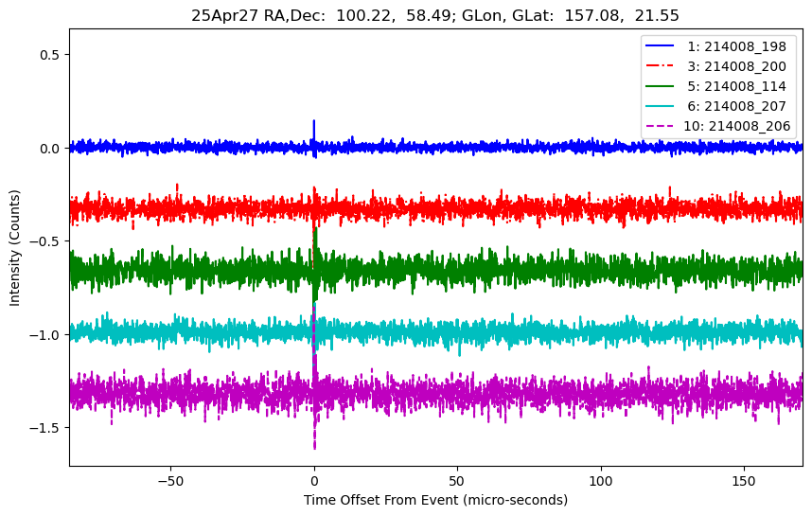Click the 150 x-axis tick label
The image size is (812, 516).
click(744, 481)
